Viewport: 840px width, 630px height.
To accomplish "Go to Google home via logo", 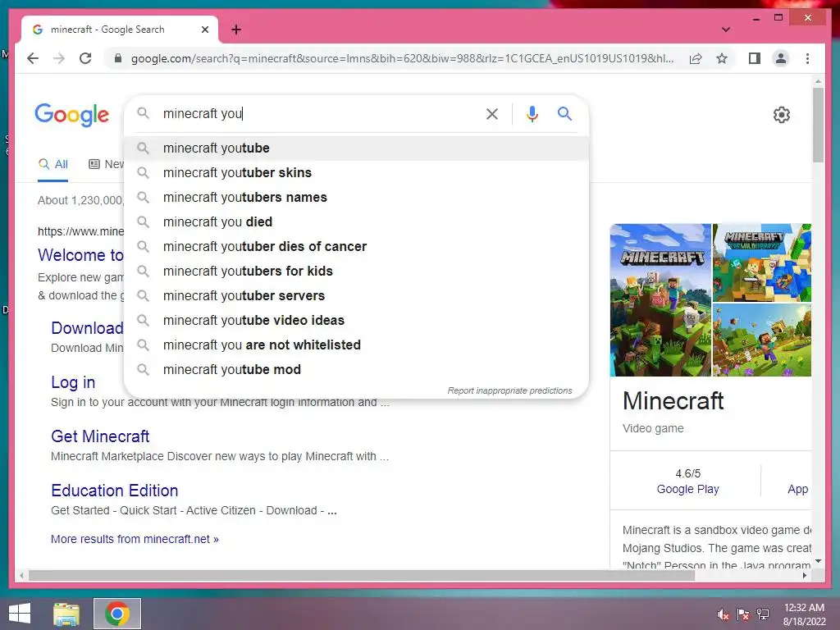I will [x=72, y=115].
